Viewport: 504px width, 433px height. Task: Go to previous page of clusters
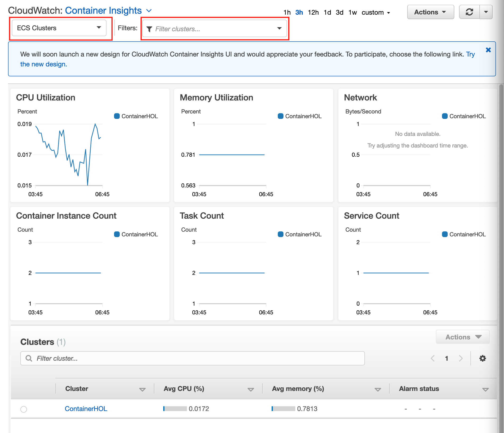coord(432,358)
